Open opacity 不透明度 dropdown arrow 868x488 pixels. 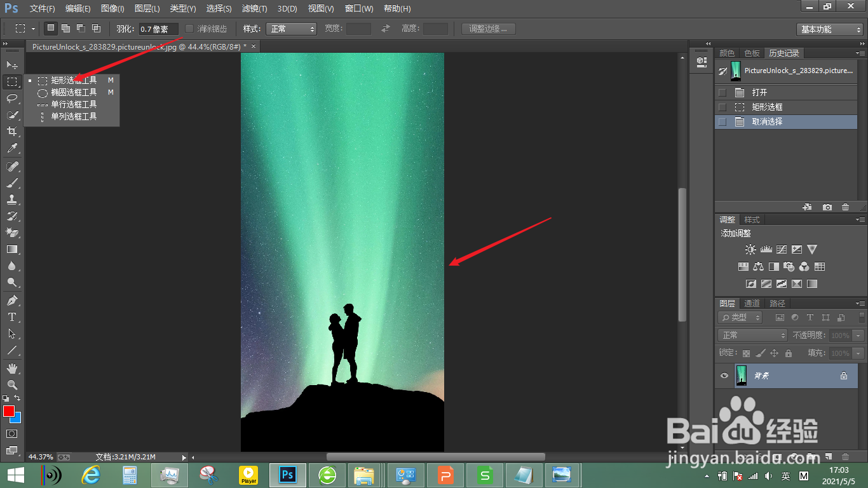[858, 335]
